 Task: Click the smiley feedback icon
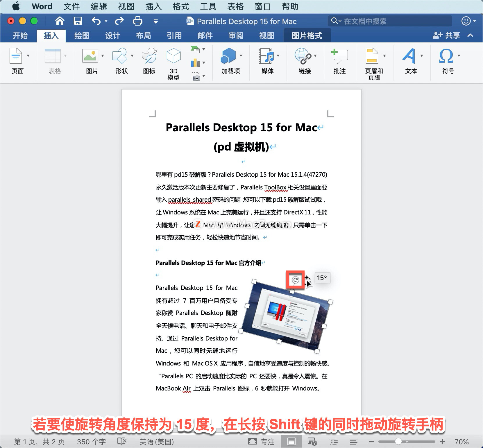[466, 21]
